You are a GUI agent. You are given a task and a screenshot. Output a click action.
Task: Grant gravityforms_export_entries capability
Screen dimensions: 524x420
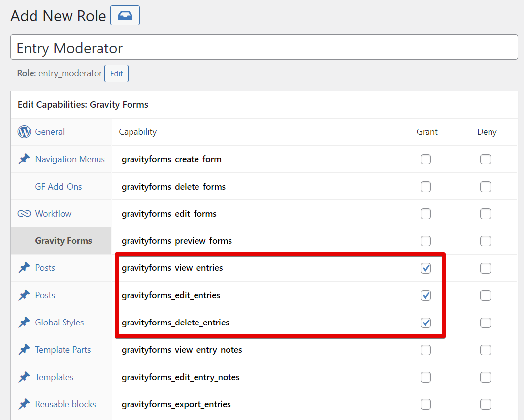[426, 404]
